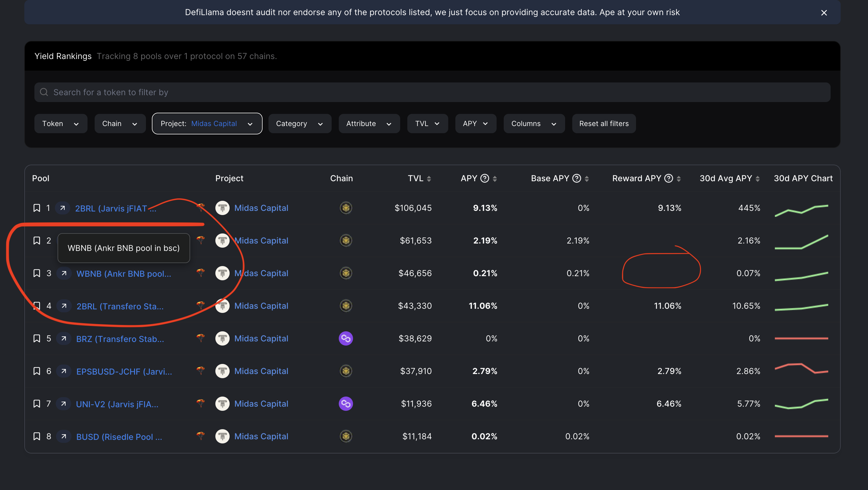Screen dimensions: 868x490
Task: Open the Chain filter dropdown
Action: (x=120, y=123)
